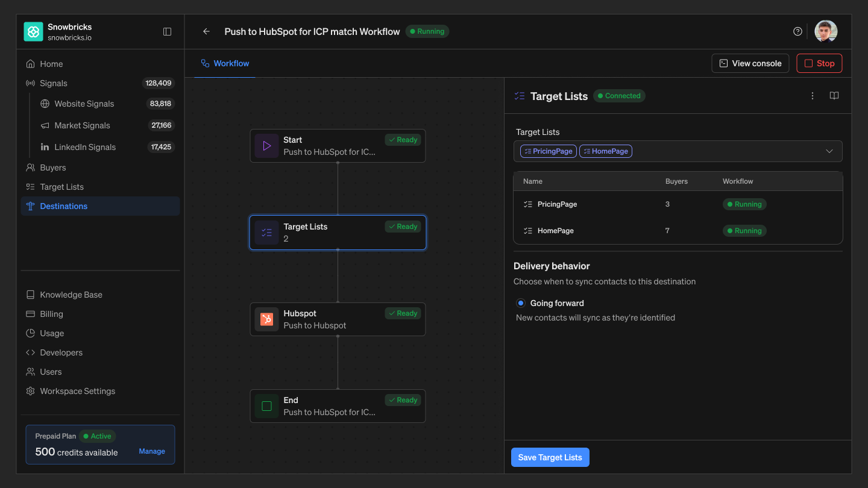Open Developers in the sidebar
The image size is (868, 488).
pyautogui.click(x=100, y=352)
